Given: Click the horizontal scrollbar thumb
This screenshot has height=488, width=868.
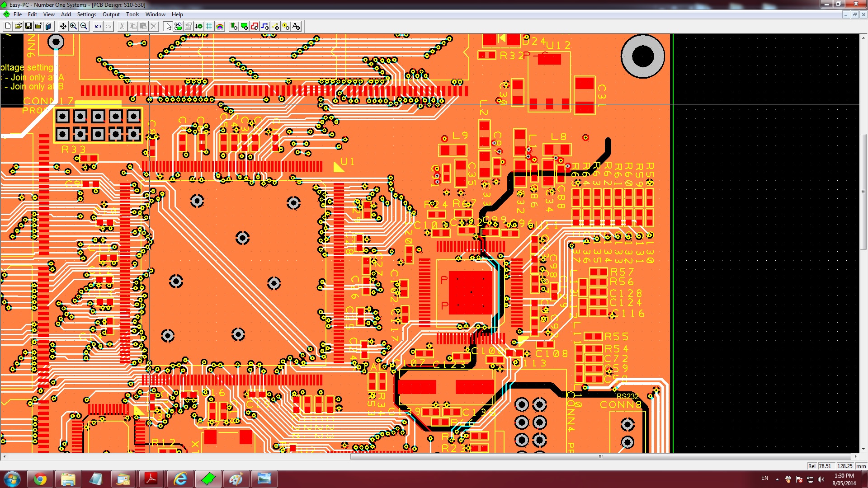Looking at the screenshot, I should (x=600, y=456).
